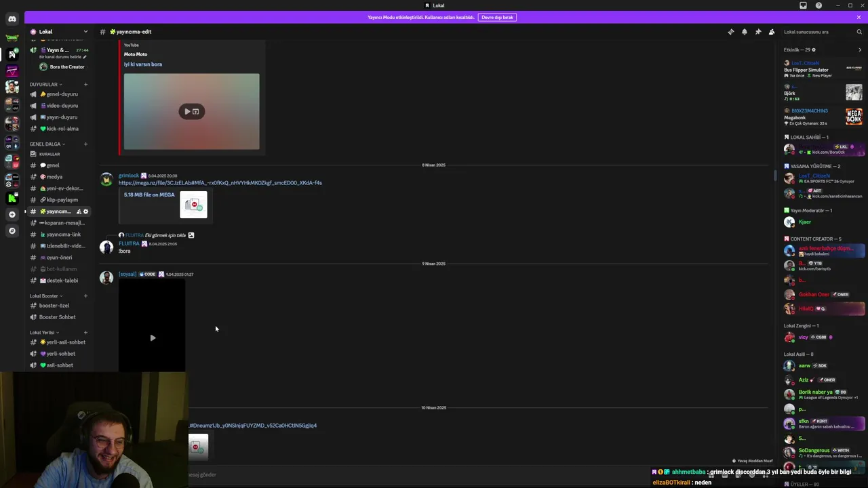
Task: Open KURALLAR rules channel
Action: pos(59,154)
